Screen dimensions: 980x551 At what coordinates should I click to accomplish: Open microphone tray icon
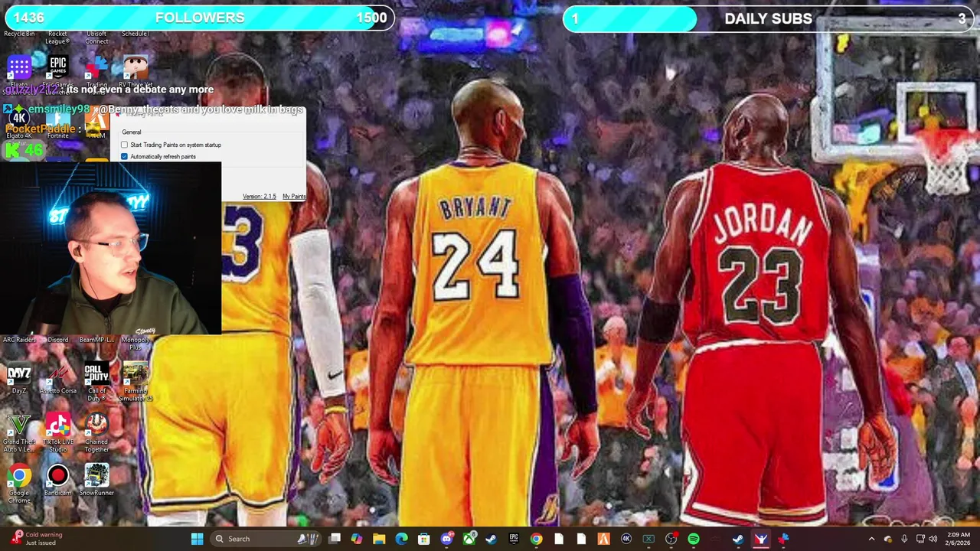(x=904, y=539)
